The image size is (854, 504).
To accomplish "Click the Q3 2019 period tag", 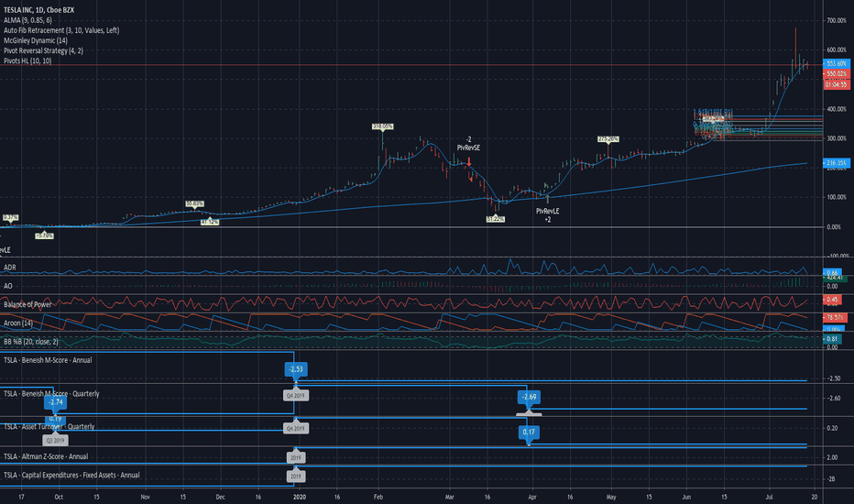I will click(x=55, y=440).
